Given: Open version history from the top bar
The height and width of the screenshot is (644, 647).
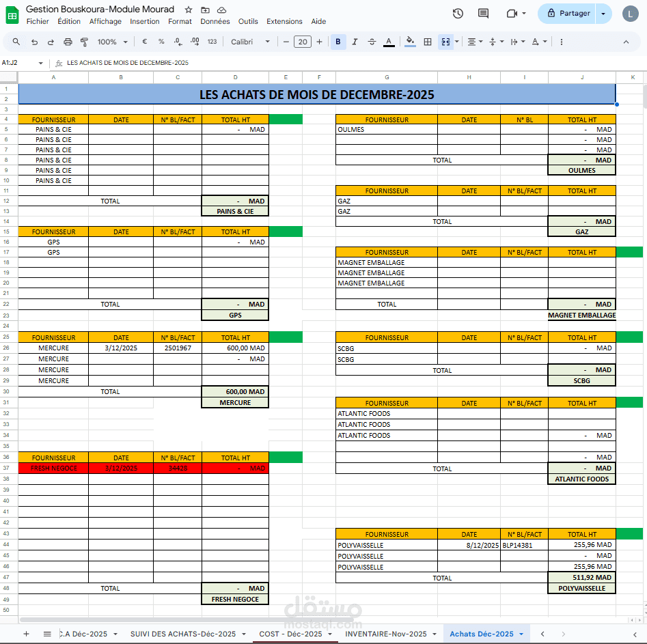Looking at the screenshot, I should pos(458,13).
